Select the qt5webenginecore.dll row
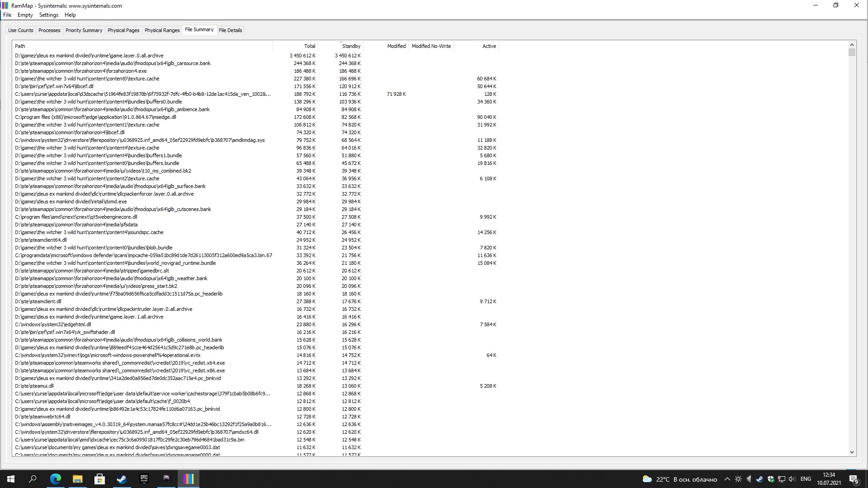This screenshot has width=868, height=488. pyautogui.click(x=255, y=217)
